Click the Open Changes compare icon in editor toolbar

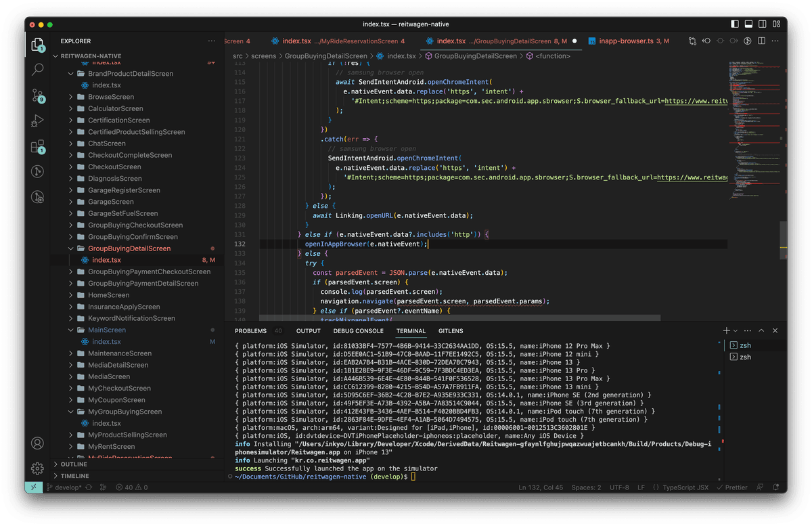[692, 41]
